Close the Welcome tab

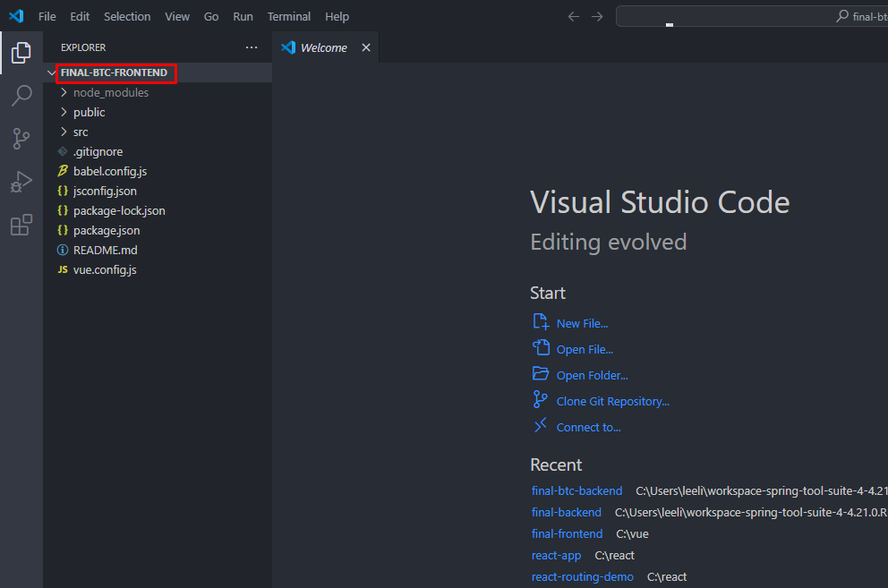pyautogui.click(x=366, y=47)
